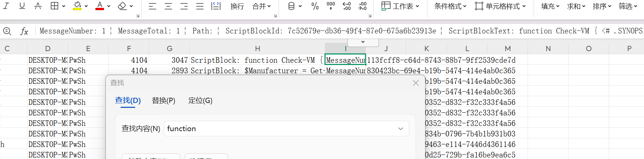Expand the formula bar chevron
This screenshot has height=159, width=644.
click(x=363, y=42)
